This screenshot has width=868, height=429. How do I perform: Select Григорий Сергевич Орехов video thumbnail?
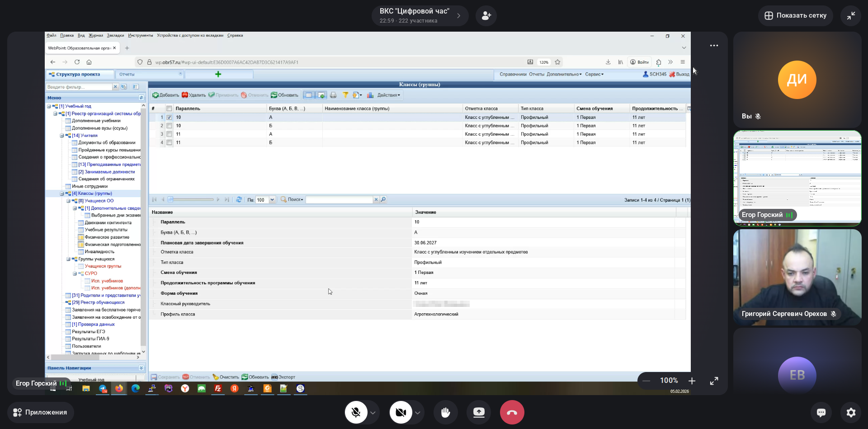pyautogui.click(x=797, y=277)
